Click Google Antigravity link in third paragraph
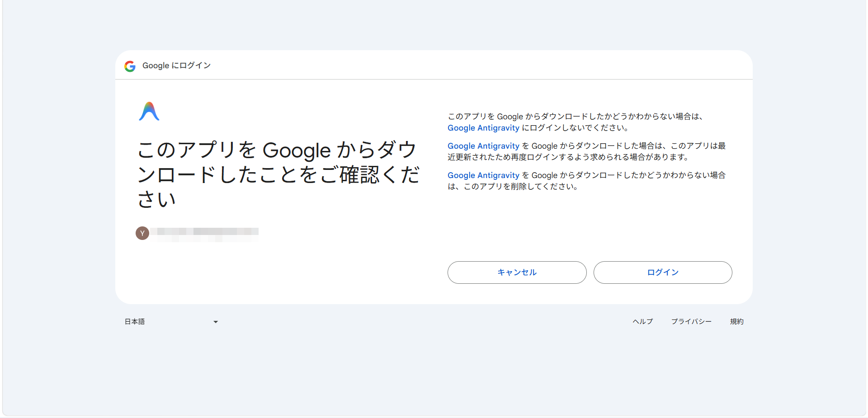Screen dimensions: 868x418 (483, 175)
